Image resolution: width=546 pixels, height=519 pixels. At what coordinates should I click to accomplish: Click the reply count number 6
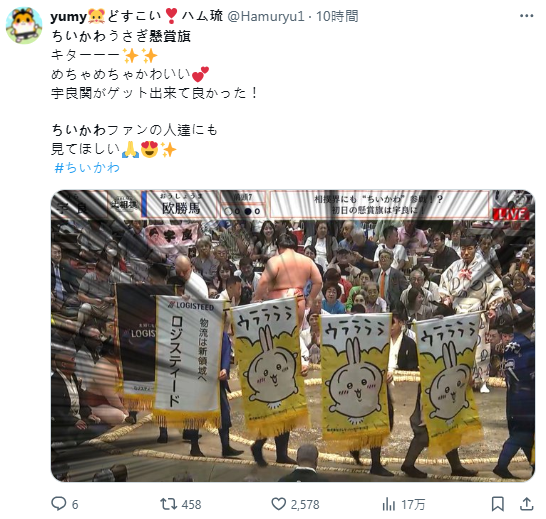75,504
